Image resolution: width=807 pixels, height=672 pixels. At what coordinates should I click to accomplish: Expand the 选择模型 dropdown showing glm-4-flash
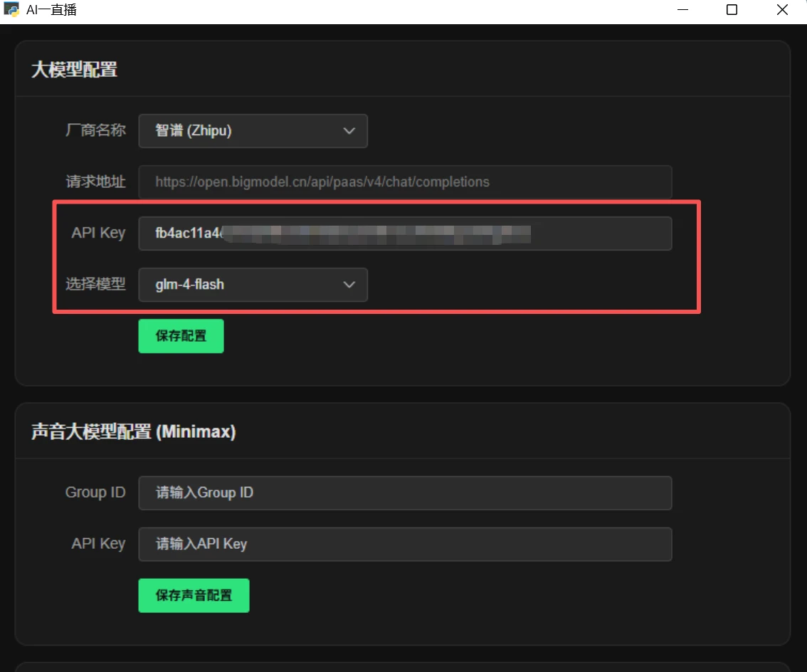253,285
